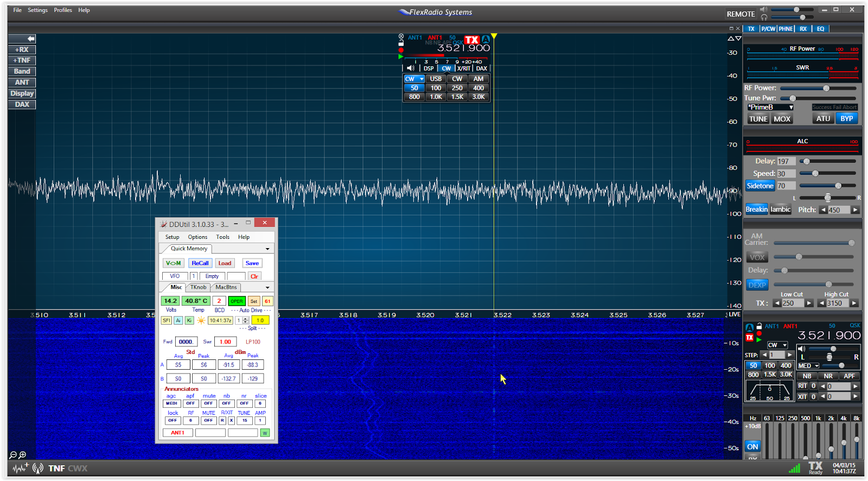Open the CW mode dropdown on the slice flag
The image size is (868, 481).
click(414, 79)
